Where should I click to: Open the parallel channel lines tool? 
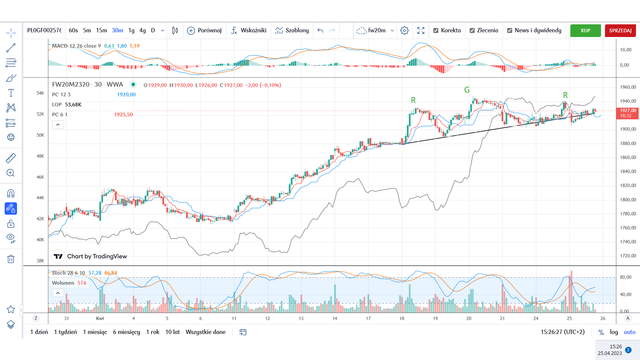pyautogui.click(x=11, y=62)
